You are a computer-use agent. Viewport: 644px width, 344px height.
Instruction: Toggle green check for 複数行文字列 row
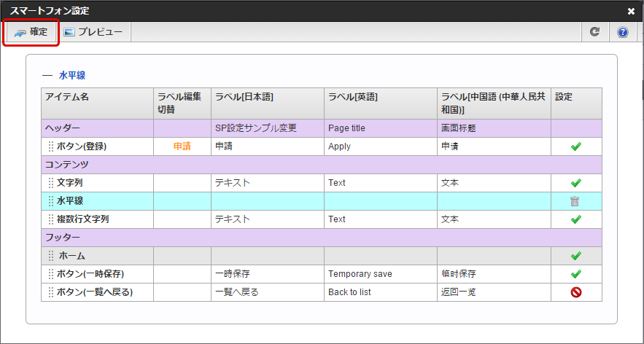click(x=575, y=219)
